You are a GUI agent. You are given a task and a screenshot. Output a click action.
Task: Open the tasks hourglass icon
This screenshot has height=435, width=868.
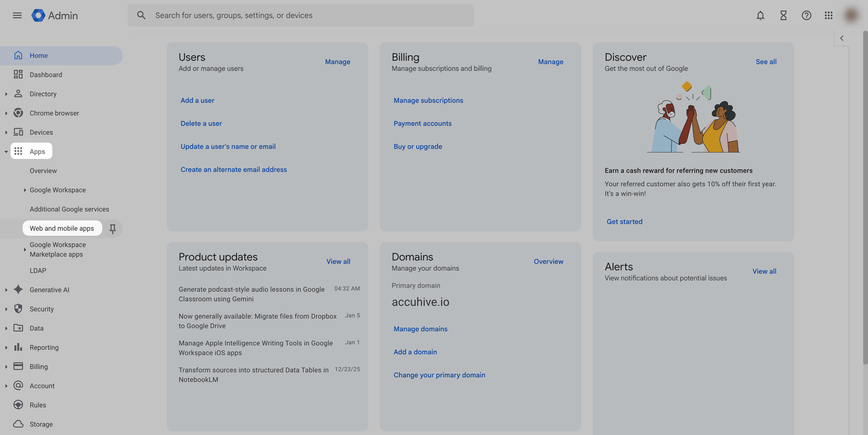783,16
